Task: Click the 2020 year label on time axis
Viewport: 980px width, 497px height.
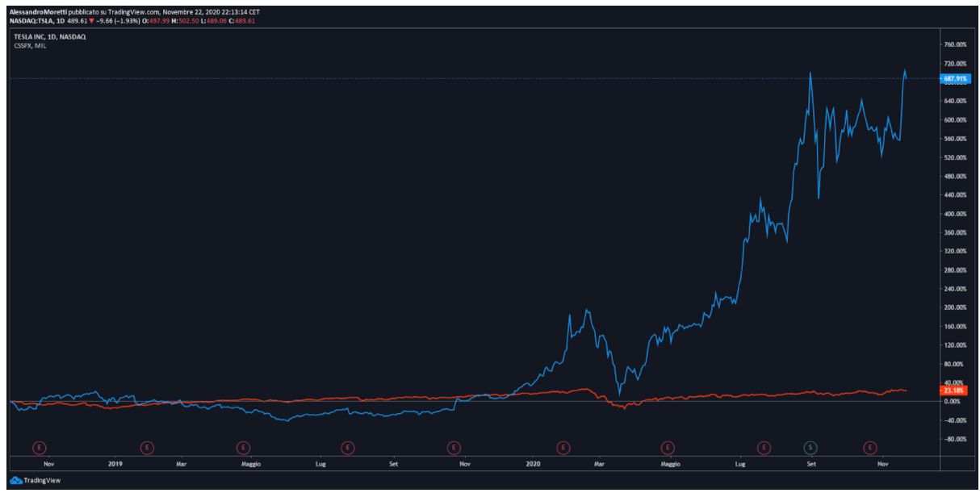Action: click(533, 464)
